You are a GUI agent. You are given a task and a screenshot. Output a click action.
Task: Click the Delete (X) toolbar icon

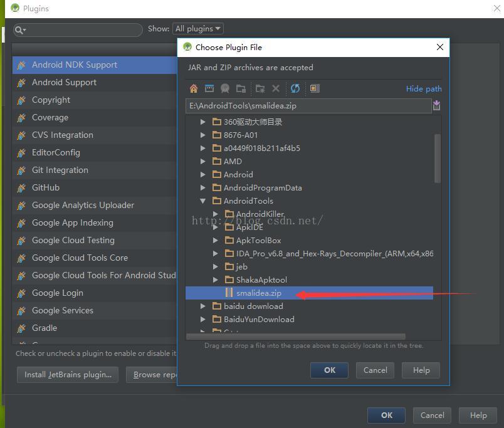point(276,88)
